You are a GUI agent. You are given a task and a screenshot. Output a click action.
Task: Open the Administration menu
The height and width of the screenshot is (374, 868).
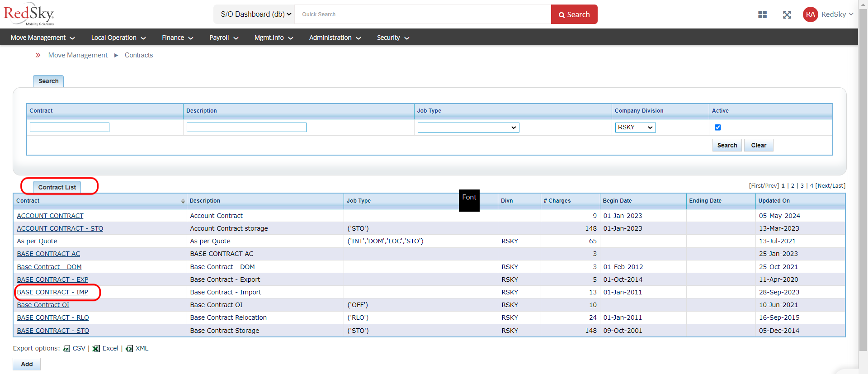pos(335,38)
